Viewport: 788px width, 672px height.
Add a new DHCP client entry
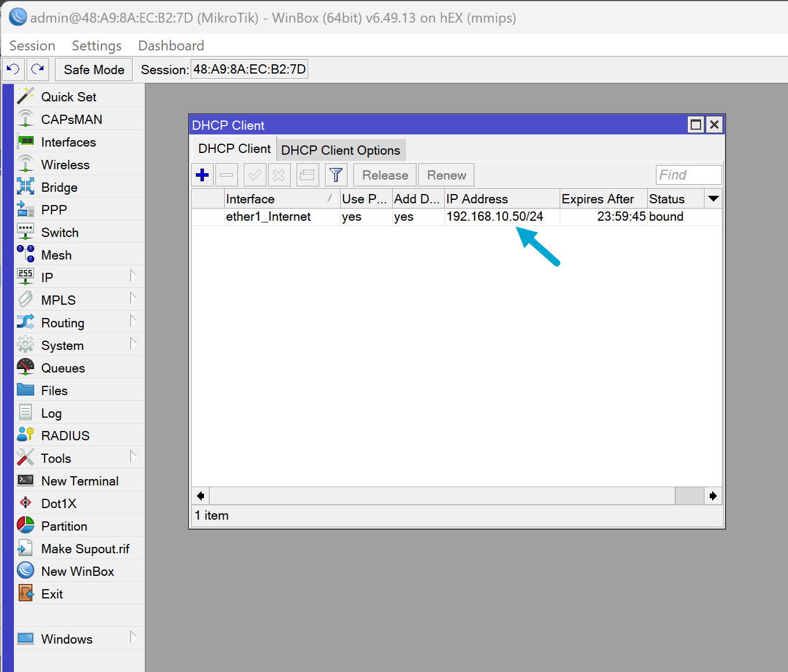(202, 174)
